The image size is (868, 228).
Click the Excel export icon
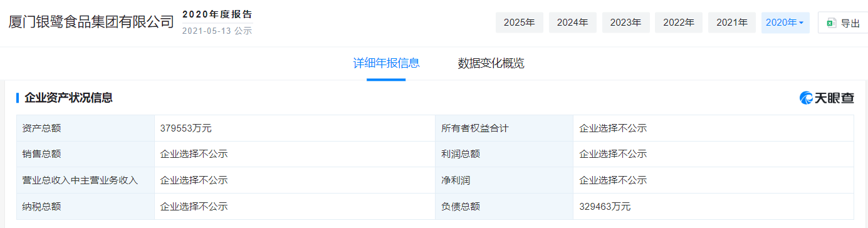[x=831, y=23]
